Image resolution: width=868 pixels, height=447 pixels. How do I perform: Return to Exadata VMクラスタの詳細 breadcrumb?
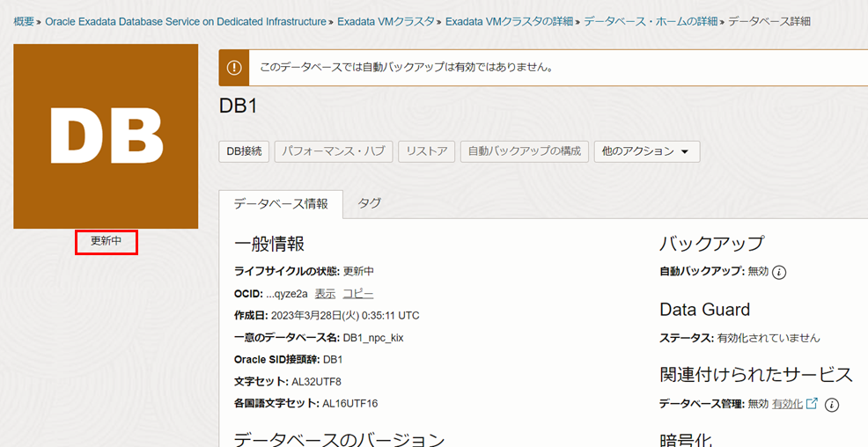tap(508, 21)
